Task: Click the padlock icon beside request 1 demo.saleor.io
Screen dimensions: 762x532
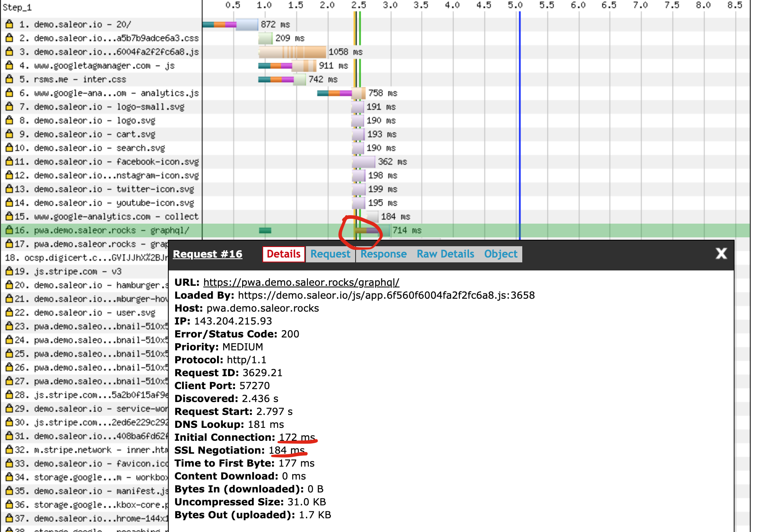Action: click(x=9, y=24)
